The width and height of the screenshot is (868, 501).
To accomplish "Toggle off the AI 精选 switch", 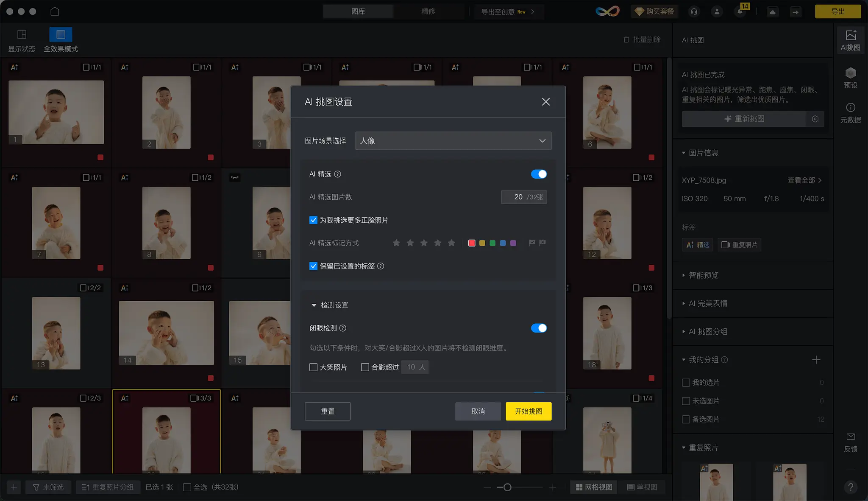I will pyautogui.click(x=539, y=174).
